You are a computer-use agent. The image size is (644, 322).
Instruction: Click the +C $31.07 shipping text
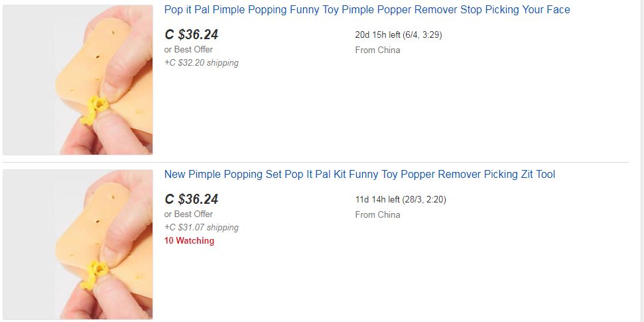[x=201, y=228]
